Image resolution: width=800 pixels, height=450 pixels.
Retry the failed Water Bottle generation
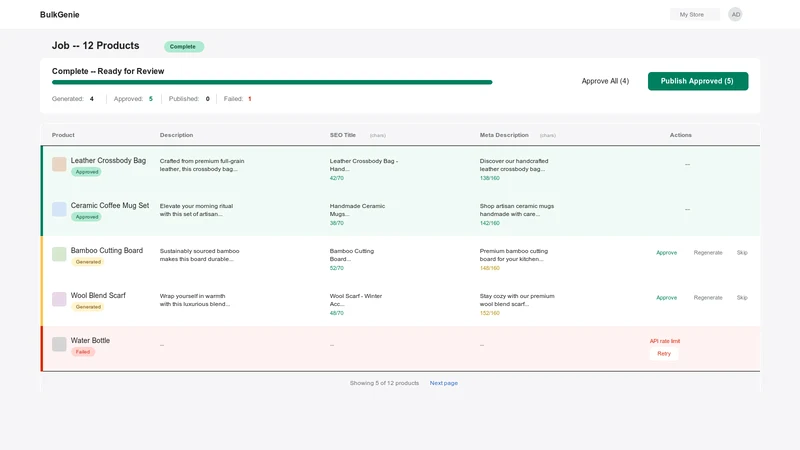[664, 354]
